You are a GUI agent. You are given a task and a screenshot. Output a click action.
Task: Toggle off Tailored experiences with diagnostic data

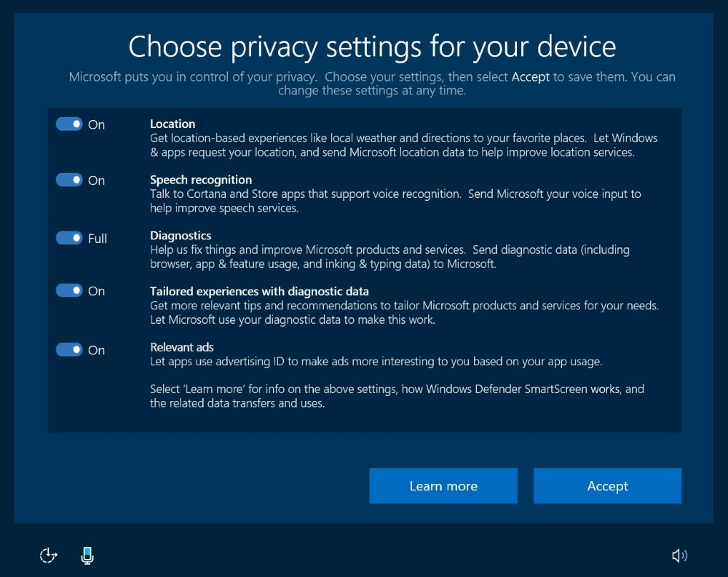[x=69, y=290]
